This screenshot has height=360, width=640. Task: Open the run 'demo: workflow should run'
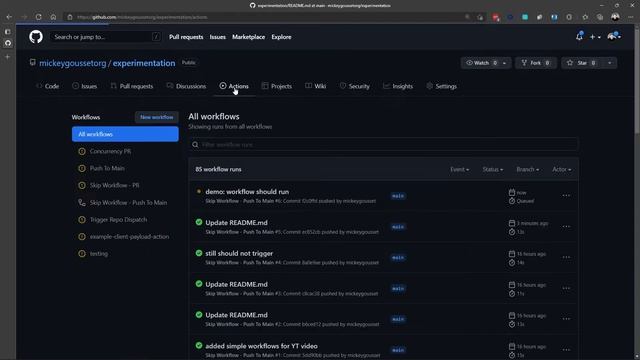tap(247, 191)
